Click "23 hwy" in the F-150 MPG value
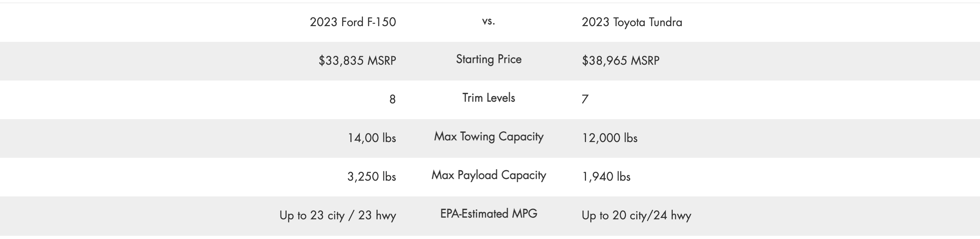This screenshot has height=239, width=980. (x=377, y=215)
